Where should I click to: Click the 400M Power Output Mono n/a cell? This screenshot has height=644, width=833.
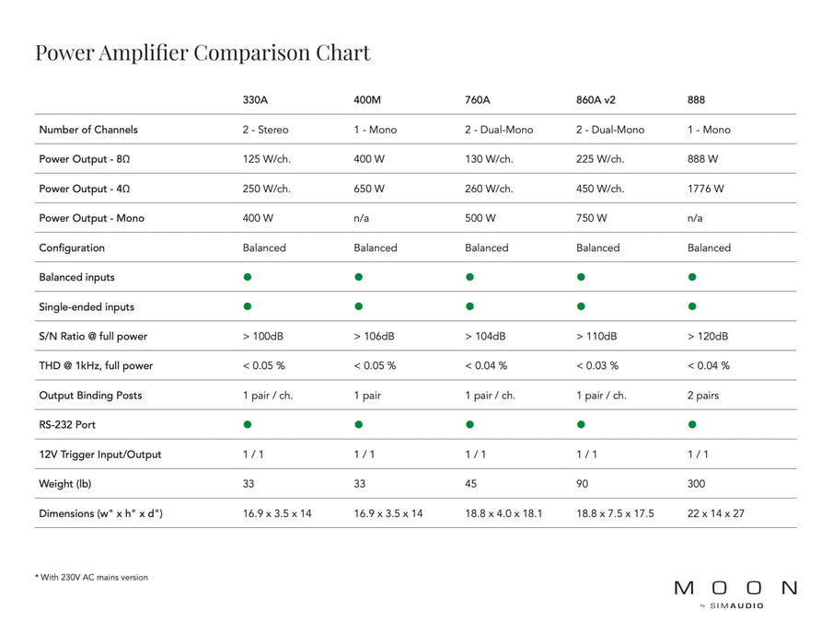pos(361,218)
